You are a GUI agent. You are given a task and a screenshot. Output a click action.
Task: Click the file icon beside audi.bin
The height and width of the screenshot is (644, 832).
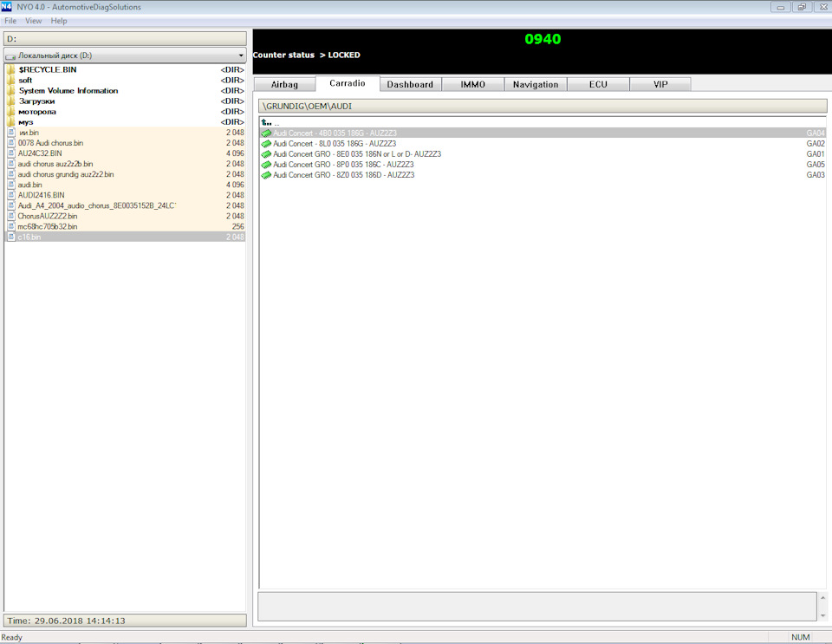coord(11,185)
